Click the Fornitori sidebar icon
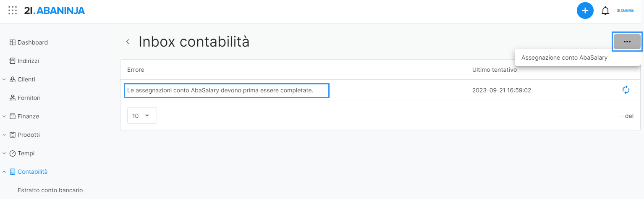The height and width of the screenshot is (199, 644). (x=13, y=98)
